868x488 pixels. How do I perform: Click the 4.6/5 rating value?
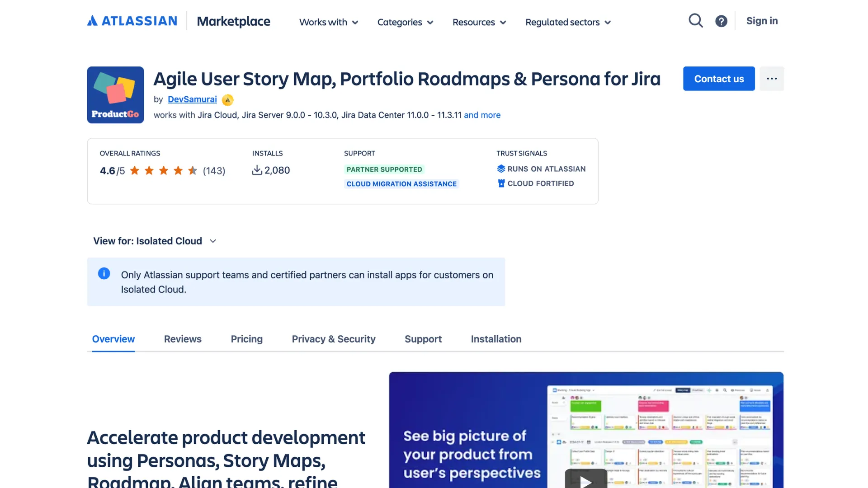click(112, 171)
